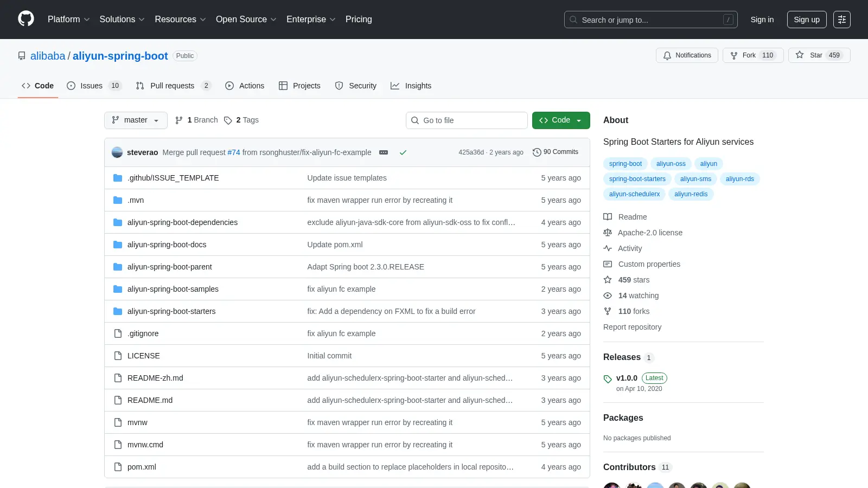View 110 forks link

click(x=627, y=311)
